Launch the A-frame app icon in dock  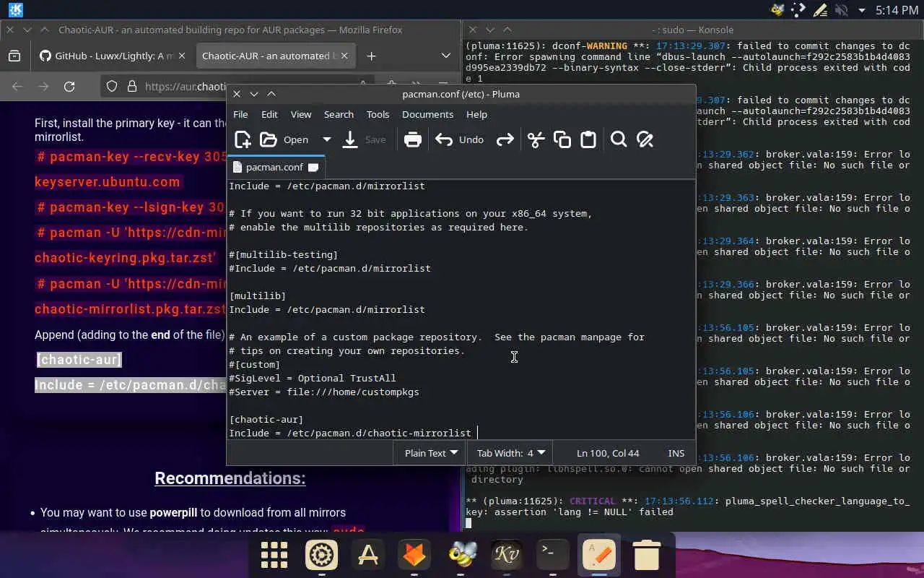pyautogui.click(x=367, y=554)
